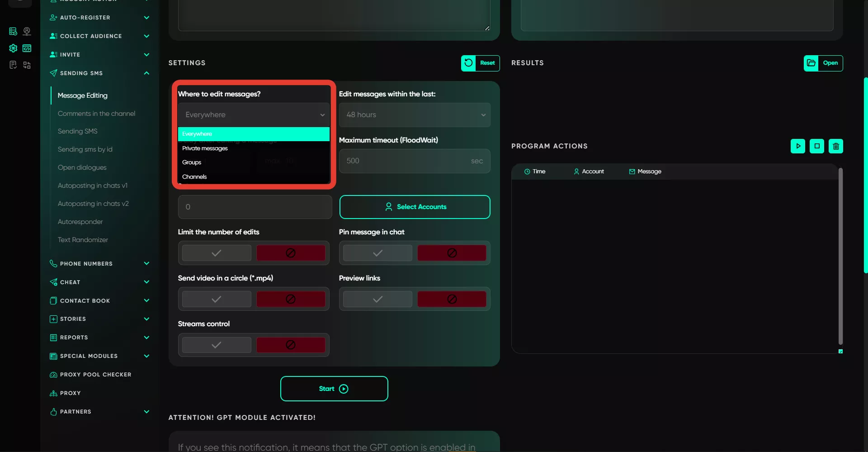Expand the Phone Numbers section chevron
868x452 pixels.
coord(146,263)
